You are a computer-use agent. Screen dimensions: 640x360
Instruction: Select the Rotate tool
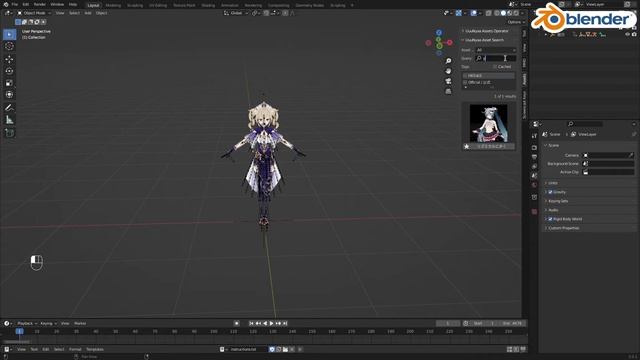[9, 71]
